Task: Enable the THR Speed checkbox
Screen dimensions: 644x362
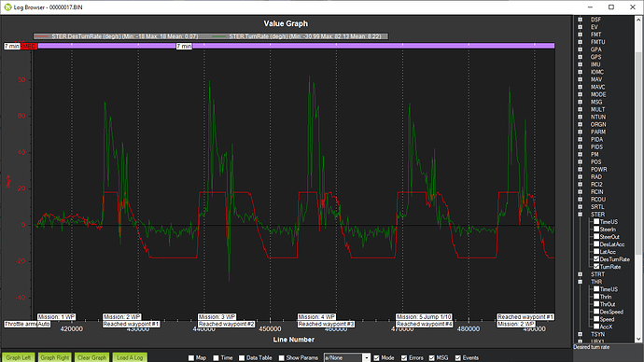Action: click(x=596, y=319)
